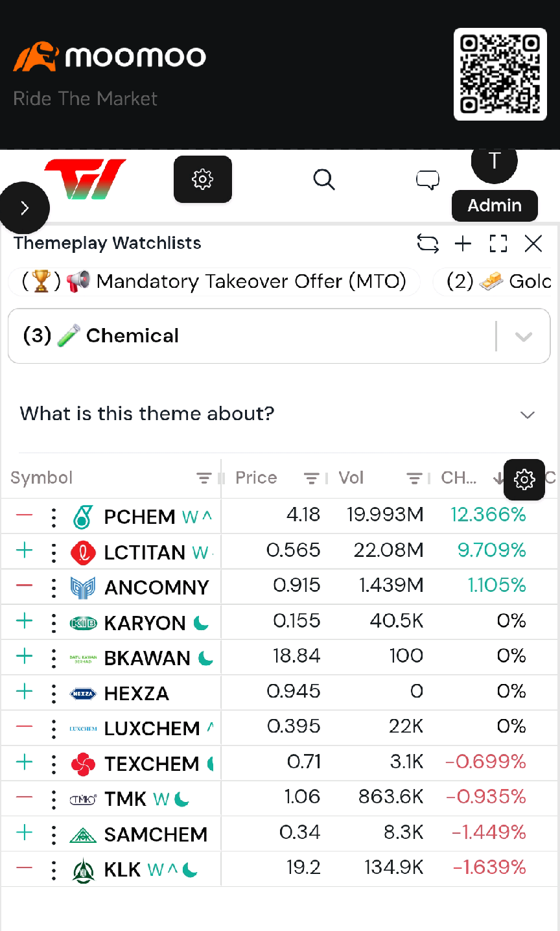Add HEXZA with its plus toggle
This screenshot has height=931, width=560.
click(24, 691)
